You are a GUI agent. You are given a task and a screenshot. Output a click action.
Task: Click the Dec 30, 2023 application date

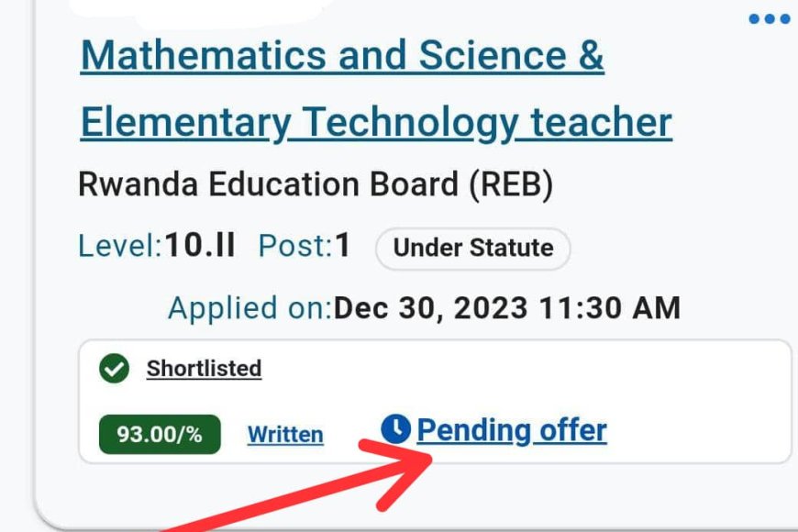pos(430,308)
